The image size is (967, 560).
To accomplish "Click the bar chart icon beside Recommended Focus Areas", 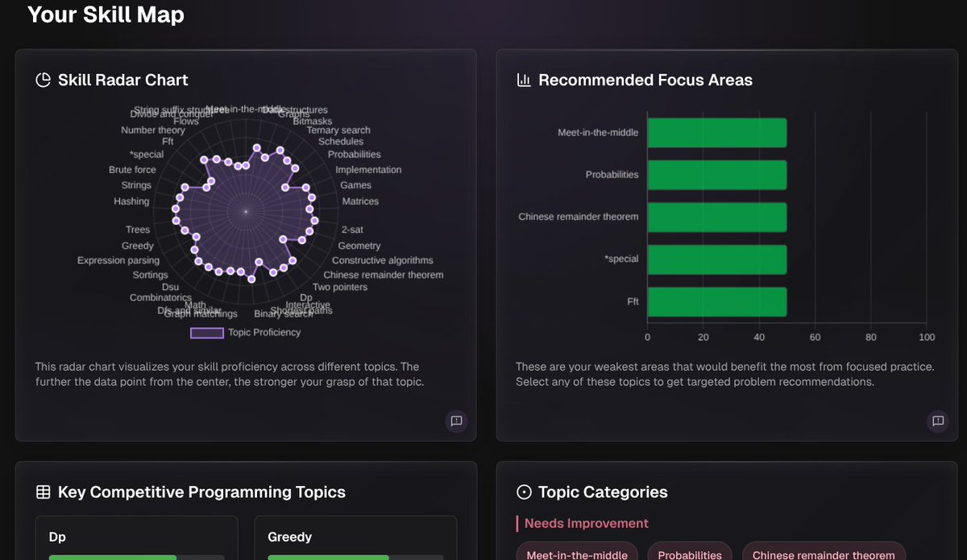I will pos(524,80).
